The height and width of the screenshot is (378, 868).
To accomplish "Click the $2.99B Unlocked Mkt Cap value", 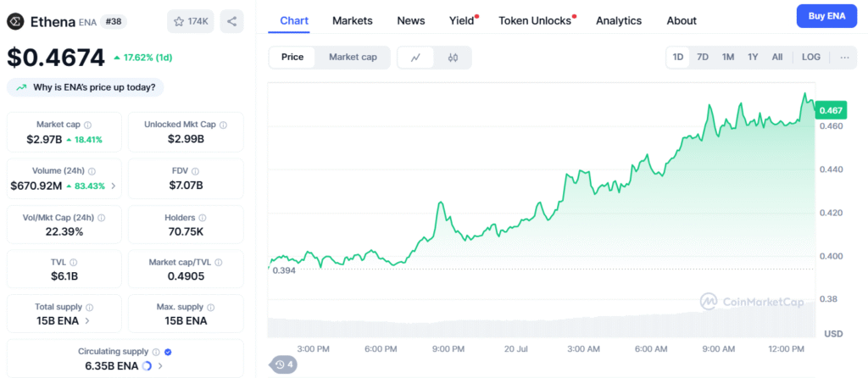I will pyautogui.click(x=186, y=140).
